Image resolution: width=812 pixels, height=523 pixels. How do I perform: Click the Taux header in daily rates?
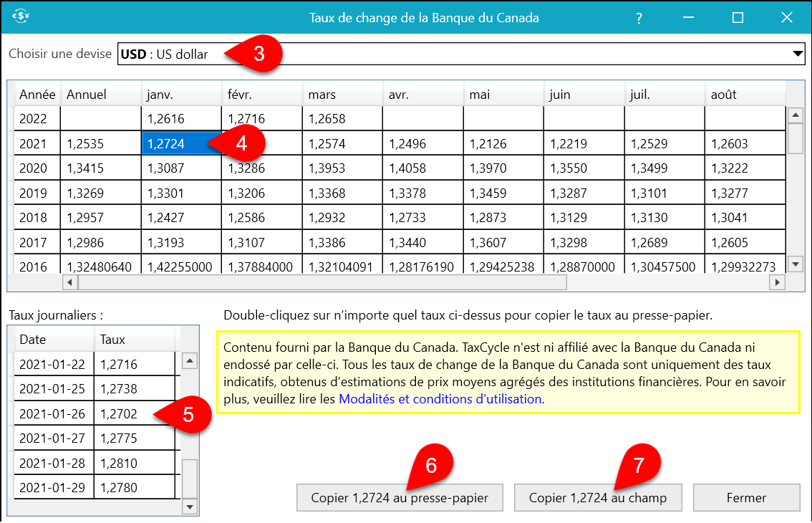[x=135, y=340]
